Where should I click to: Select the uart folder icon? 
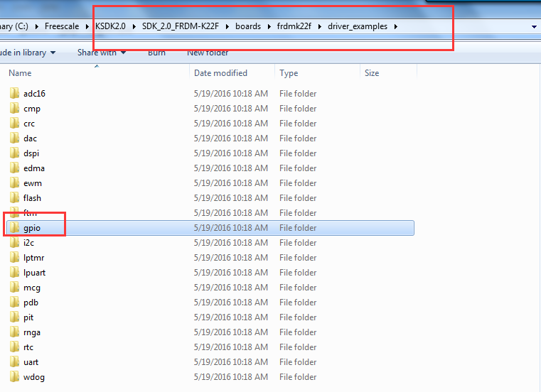click(x=14, y=362)
